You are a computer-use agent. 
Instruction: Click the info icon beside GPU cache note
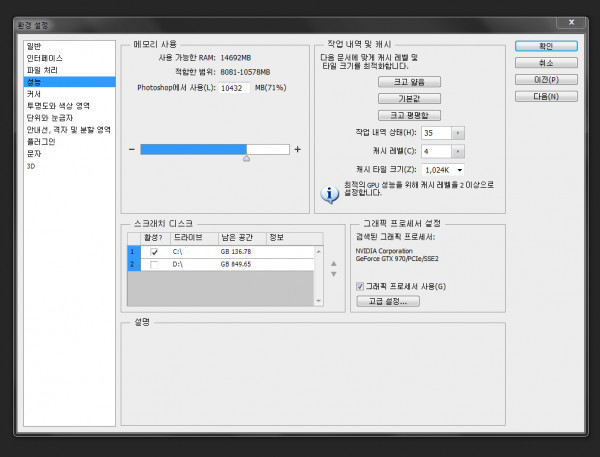(x=326, y=192)
